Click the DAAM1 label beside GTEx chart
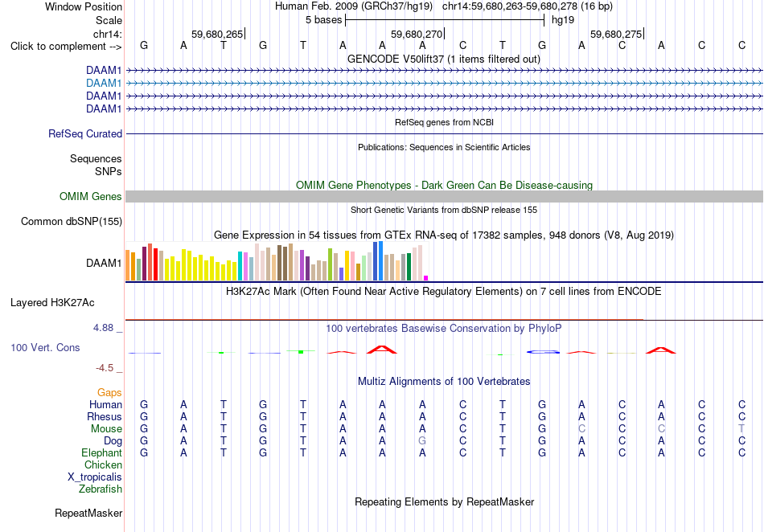The image size is (764, 532). (104, 264)
